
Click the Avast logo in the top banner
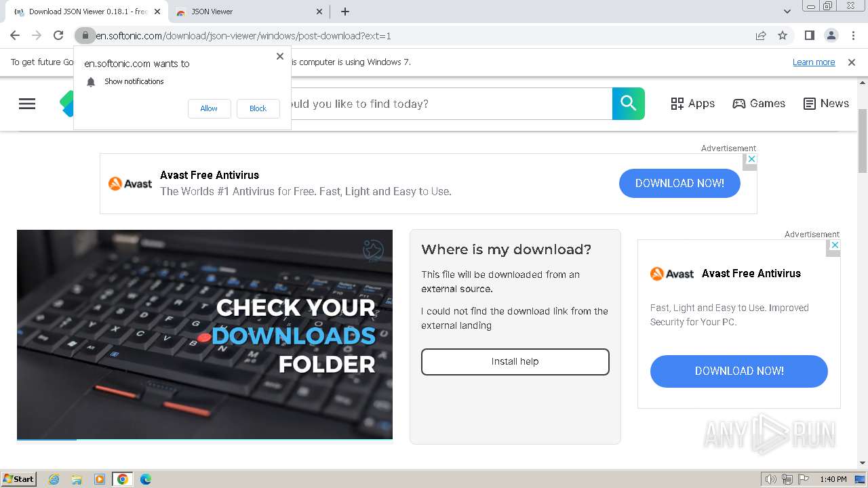point(130,184)
